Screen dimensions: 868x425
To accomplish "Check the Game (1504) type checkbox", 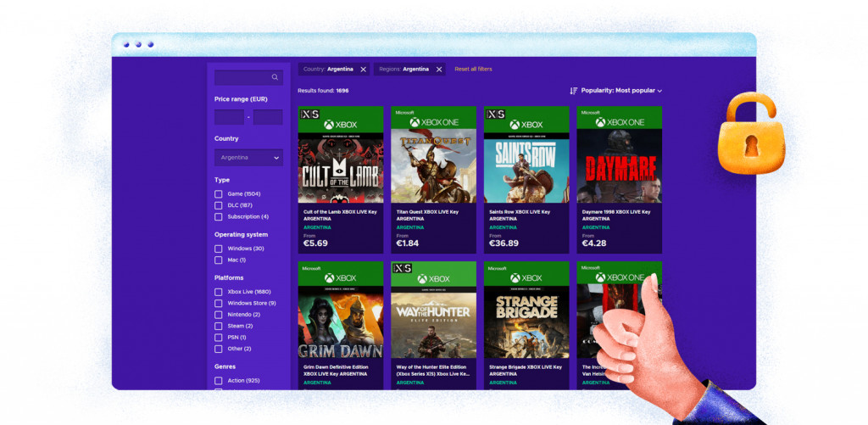I will [218, 194].
